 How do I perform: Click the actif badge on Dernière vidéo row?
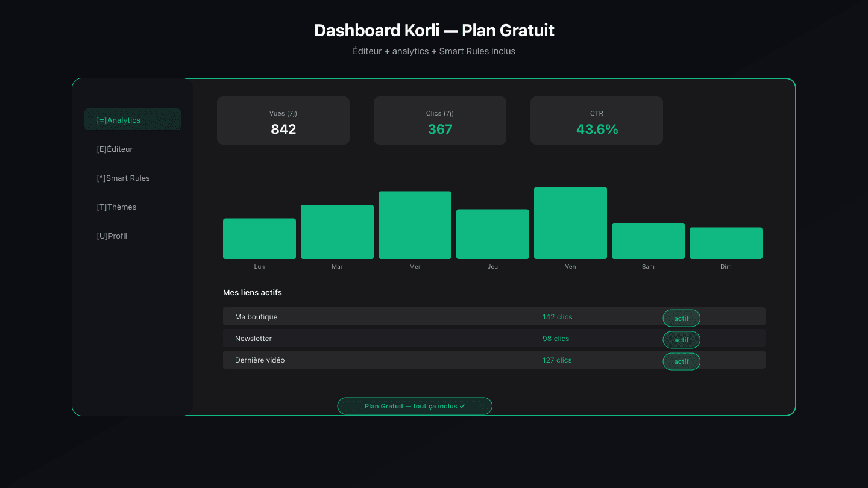681,361
